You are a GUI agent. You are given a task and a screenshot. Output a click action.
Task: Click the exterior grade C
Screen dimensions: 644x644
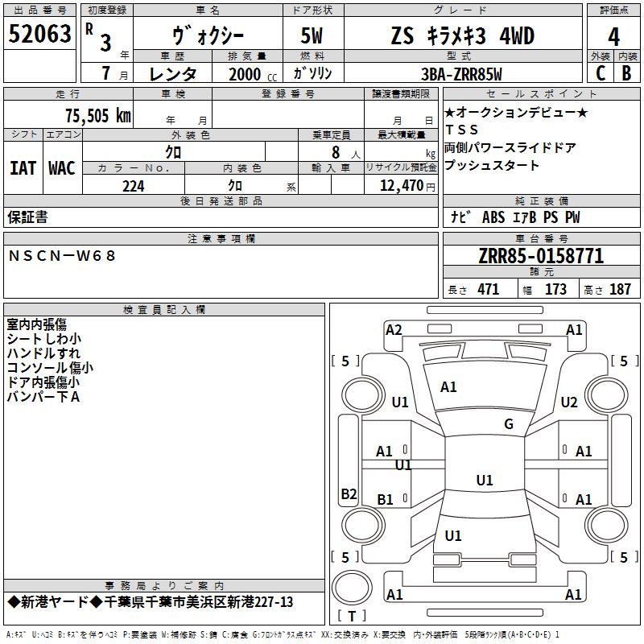pyautogui.click(x=601, y=73)
